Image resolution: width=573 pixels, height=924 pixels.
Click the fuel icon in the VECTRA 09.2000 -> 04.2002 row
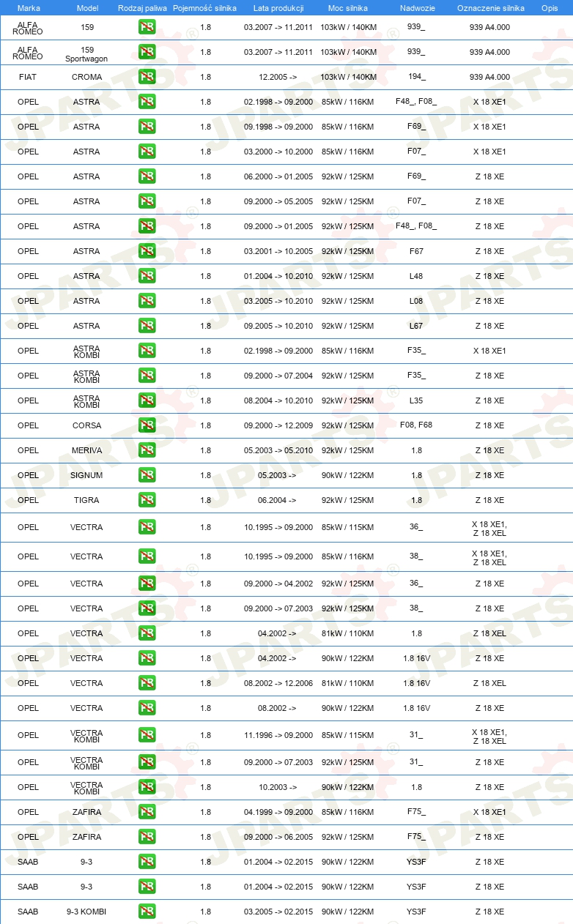pos(147,584)
